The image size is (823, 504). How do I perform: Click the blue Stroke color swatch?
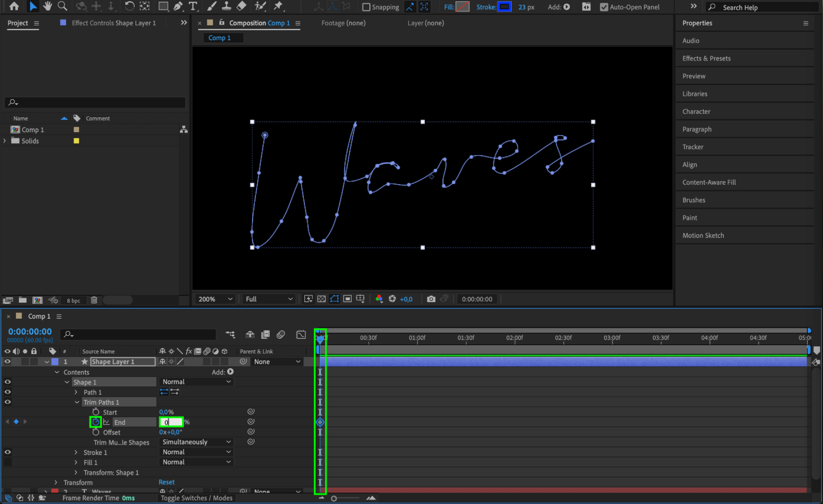(504, 7)
